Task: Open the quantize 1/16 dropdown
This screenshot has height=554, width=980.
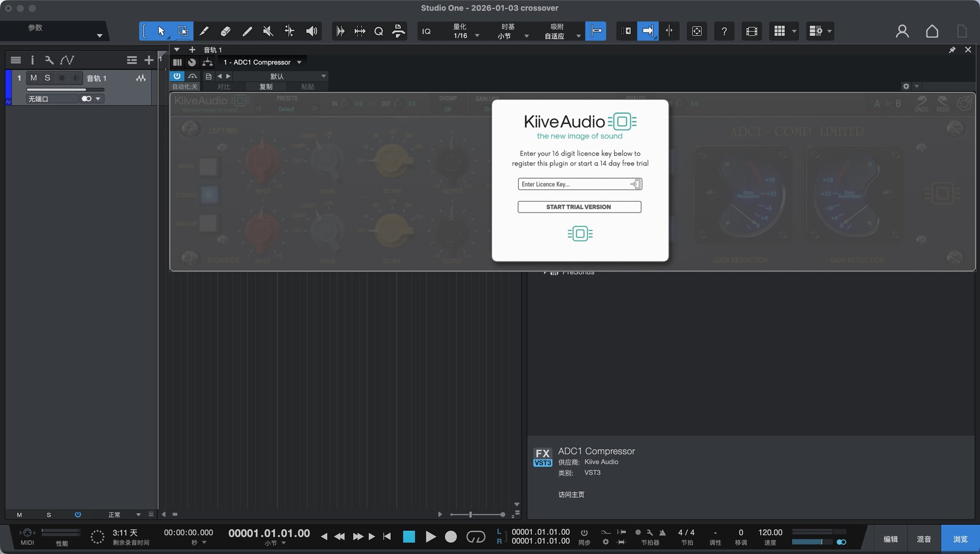Action: tap(477, 36)
